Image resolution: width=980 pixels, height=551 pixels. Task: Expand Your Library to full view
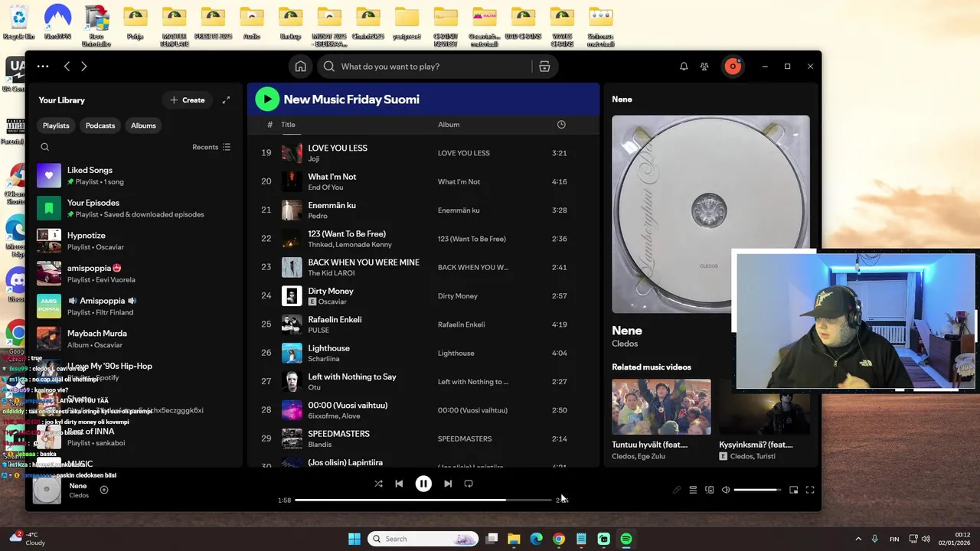coord(226,100)
